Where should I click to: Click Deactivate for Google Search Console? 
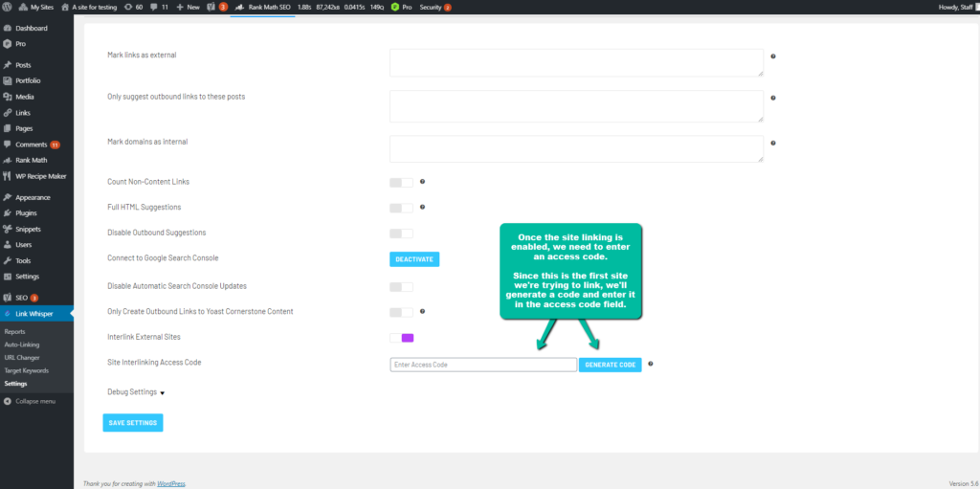pos(414,259)
